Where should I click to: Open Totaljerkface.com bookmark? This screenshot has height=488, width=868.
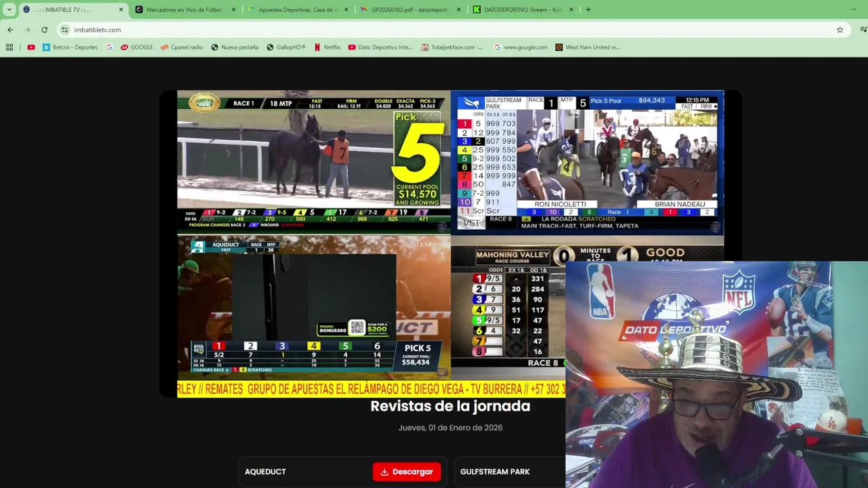(x=452, y=47)
